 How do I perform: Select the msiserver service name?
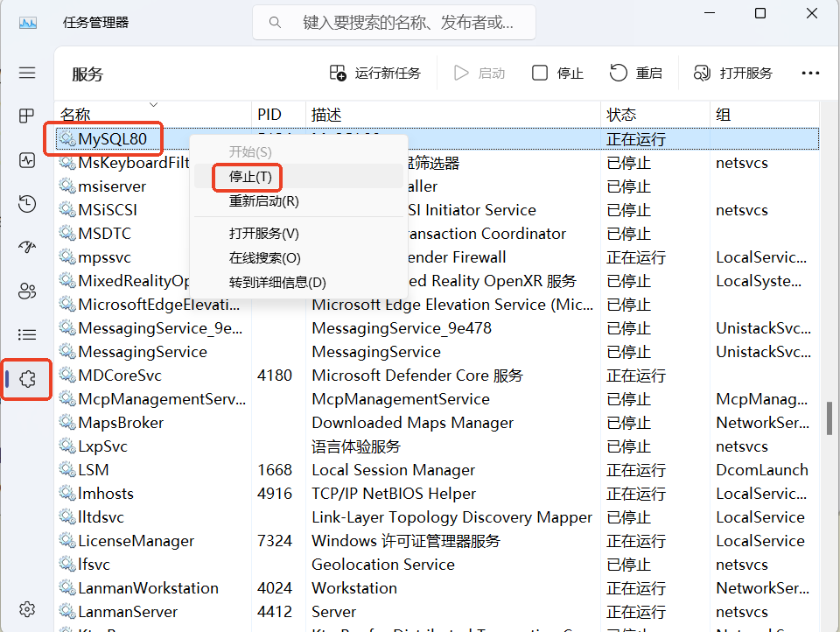(x=112, y=186)
